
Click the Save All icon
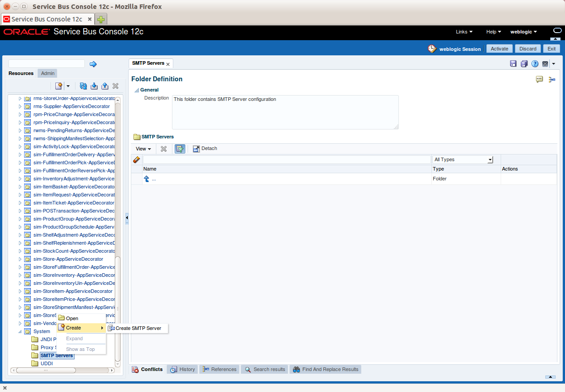[x=524, y=64]
